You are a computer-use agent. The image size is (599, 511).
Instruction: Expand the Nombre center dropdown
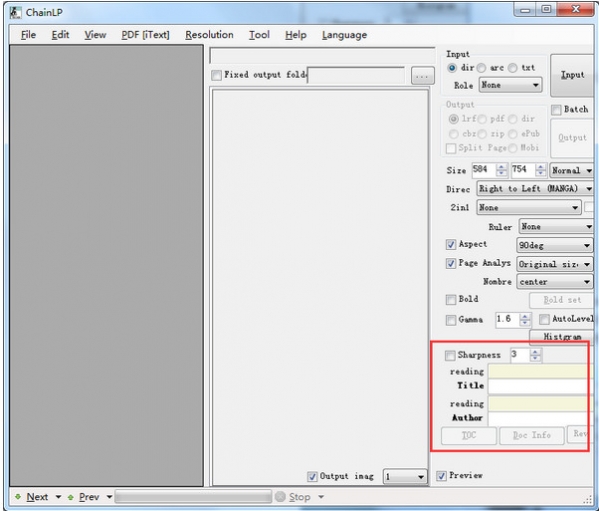point(554,282)
